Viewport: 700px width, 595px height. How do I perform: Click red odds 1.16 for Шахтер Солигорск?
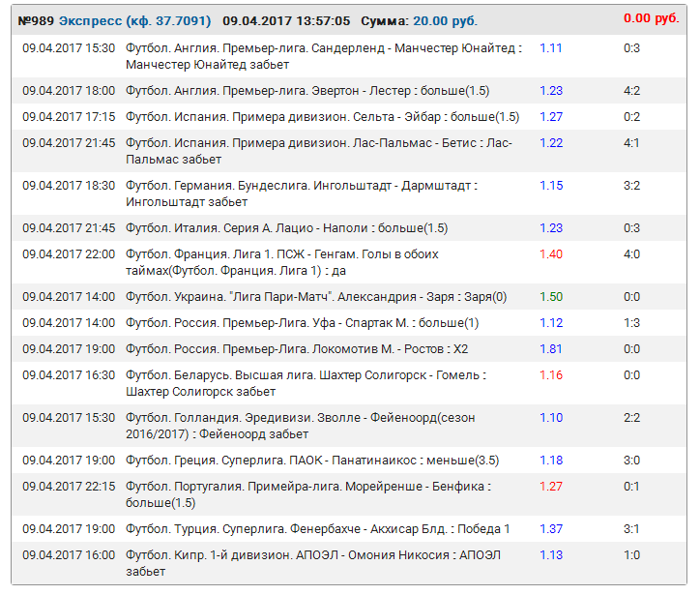click(551, 375)
